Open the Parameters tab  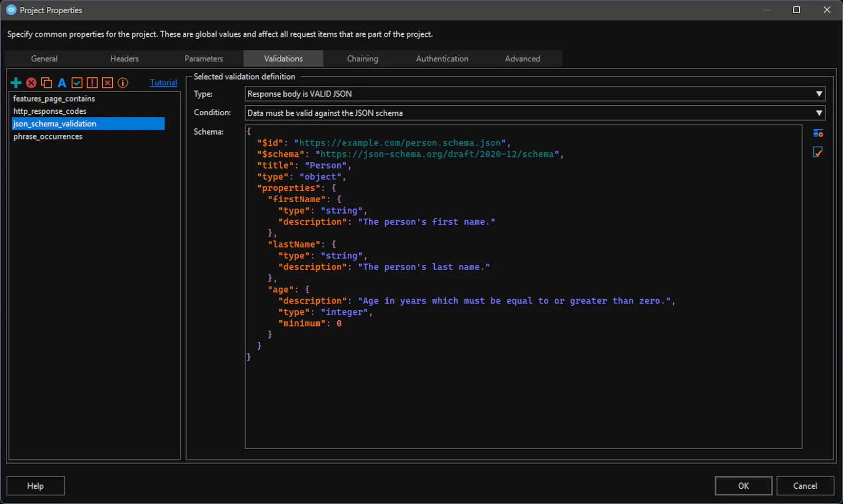(x=204, y=58)
